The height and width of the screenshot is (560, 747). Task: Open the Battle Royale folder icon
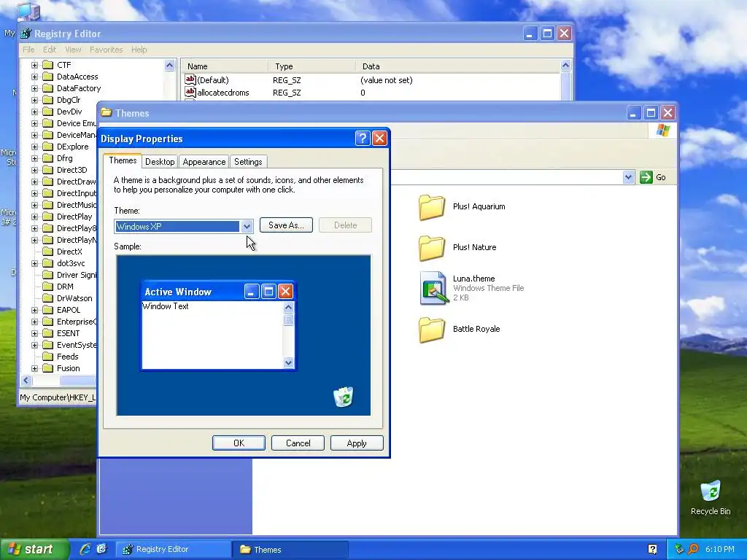[432, 330]
